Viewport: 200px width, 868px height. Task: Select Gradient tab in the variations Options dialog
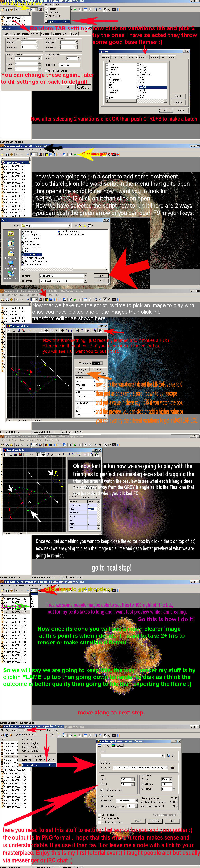tap(154, 57)
